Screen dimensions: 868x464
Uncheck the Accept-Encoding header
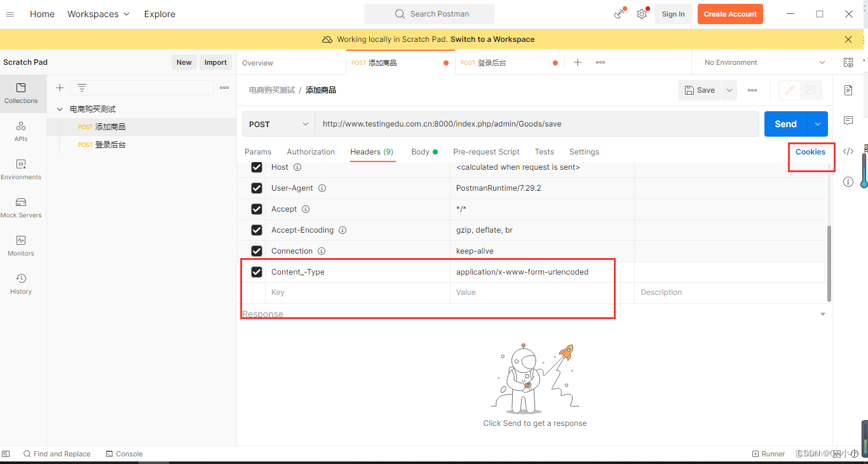click(257, 229)
